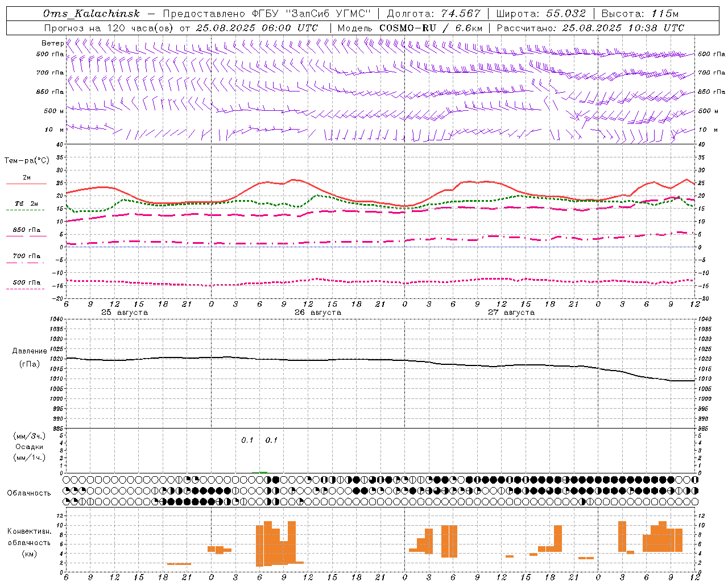Click the date label '27 августа'

point(511,313)
